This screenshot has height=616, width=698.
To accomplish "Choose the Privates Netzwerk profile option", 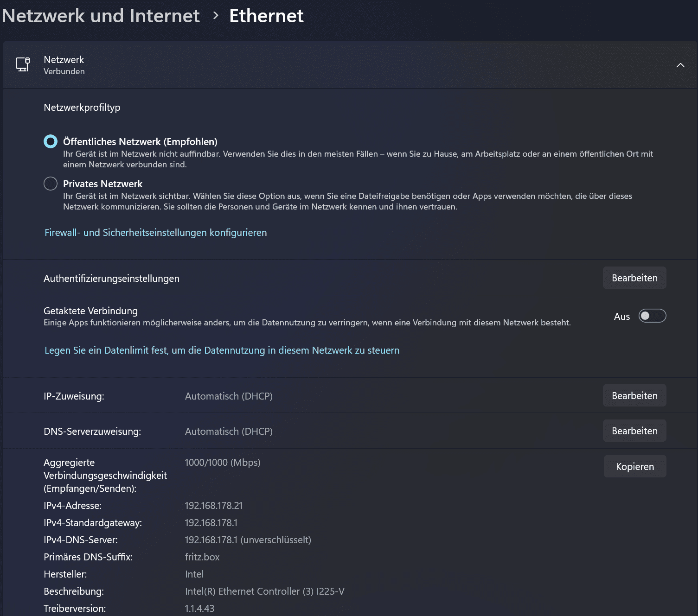I will 51,184.
